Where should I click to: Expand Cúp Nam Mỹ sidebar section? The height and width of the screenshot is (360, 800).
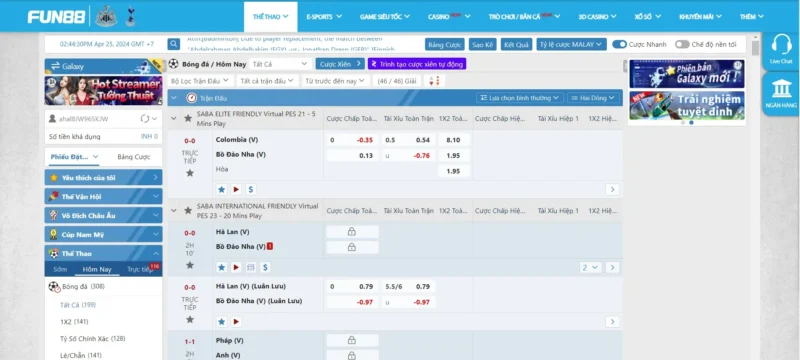pos(104,234)
